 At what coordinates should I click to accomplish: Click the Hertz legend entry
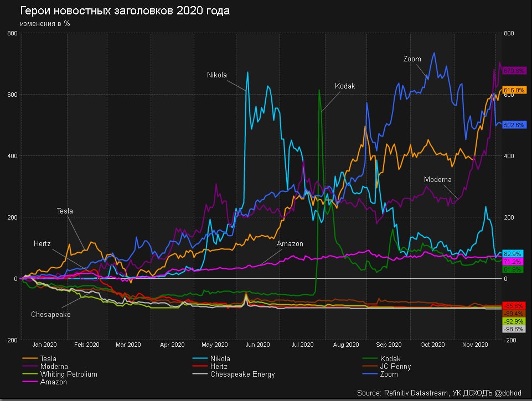[x=210, y=366]
